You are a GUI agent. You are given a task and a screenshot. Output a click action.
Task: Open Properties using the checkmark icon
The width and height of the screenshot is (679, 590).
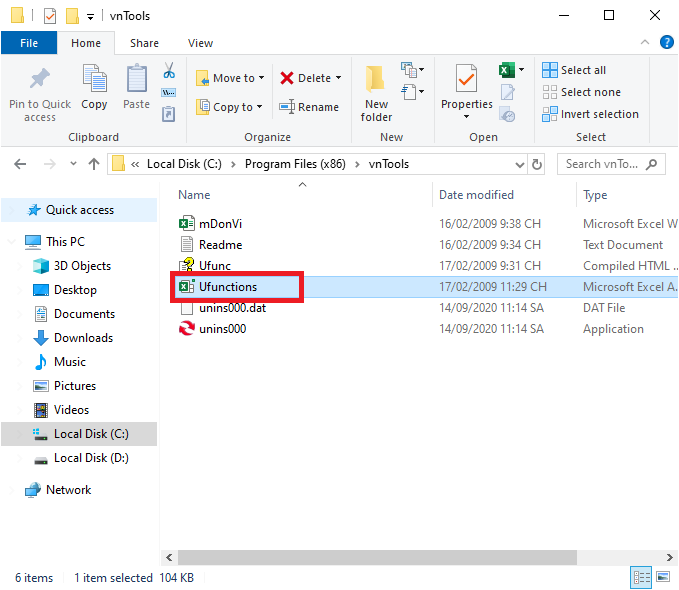click(466, 79)
